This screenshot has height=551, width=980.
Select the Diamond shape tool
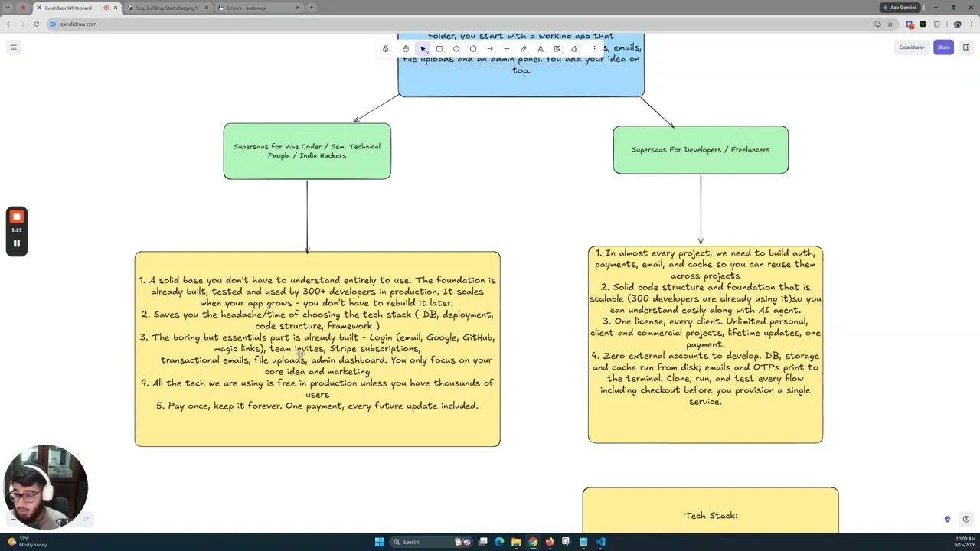456,49
